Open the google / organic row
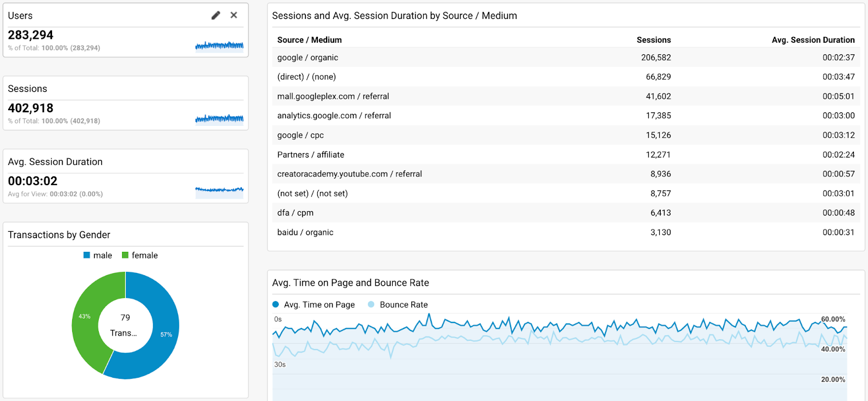The height and width of the screenshot is (401, 868). point(308,58)
